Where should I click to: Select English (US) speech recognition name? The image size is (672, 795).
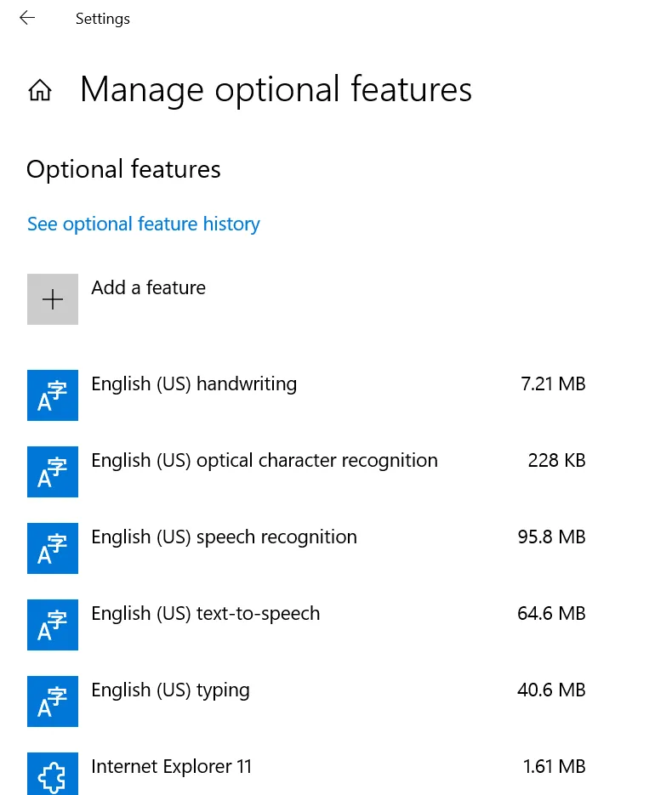pos(225,537)
